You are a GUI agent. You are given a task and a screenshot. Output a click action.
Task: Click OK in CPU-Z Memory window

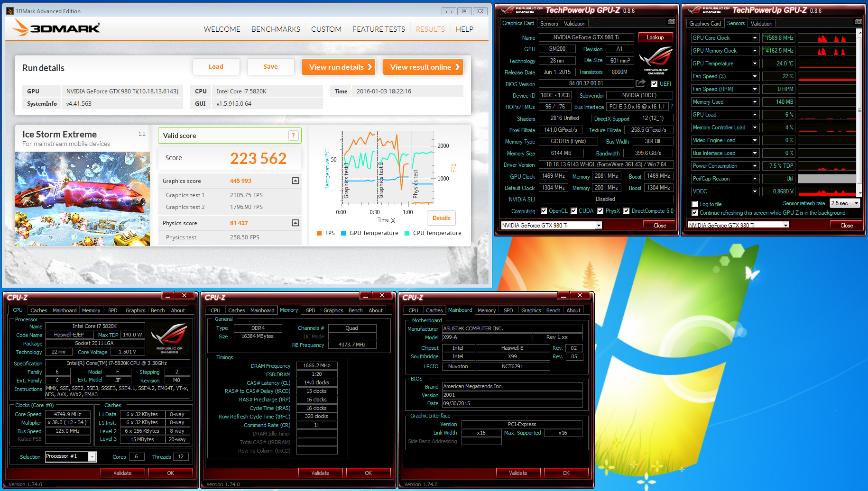coord(368,473)
